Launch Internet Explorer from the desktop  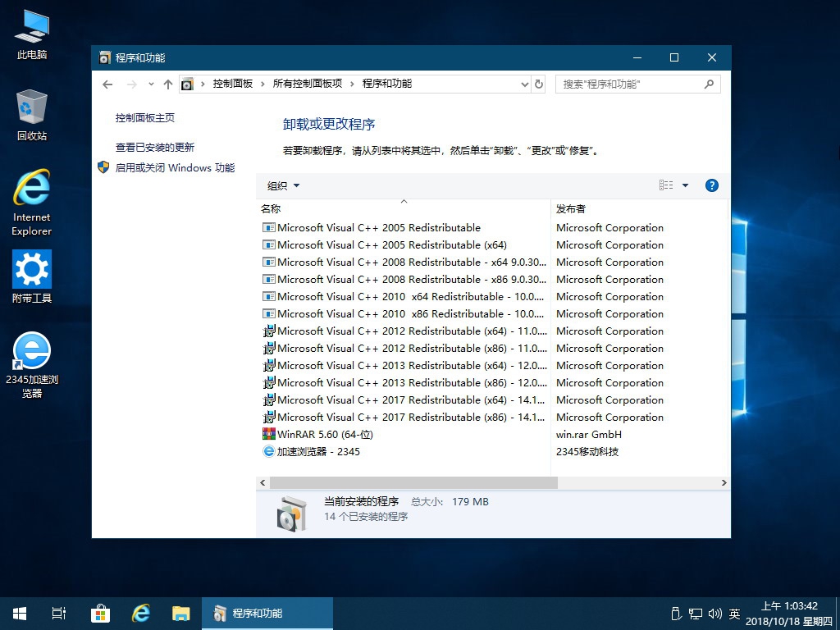[32, 203]
